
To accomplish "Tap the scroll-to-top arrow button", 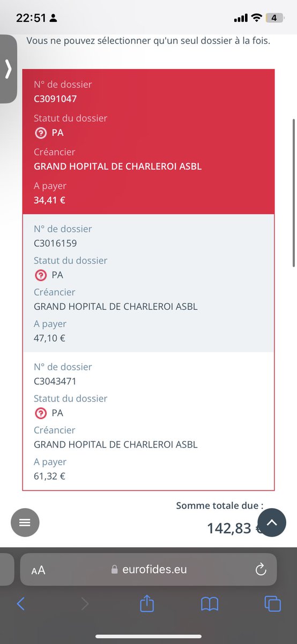I will point(272,522).
